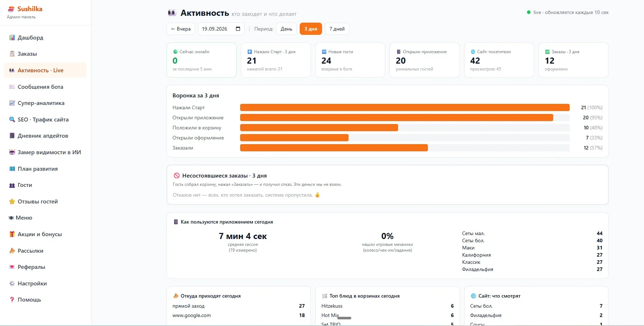The height and width of the screenshot is (326, 644).
Task: Click the Дашборд sidebar icon
Action: [x=12, y=37]
